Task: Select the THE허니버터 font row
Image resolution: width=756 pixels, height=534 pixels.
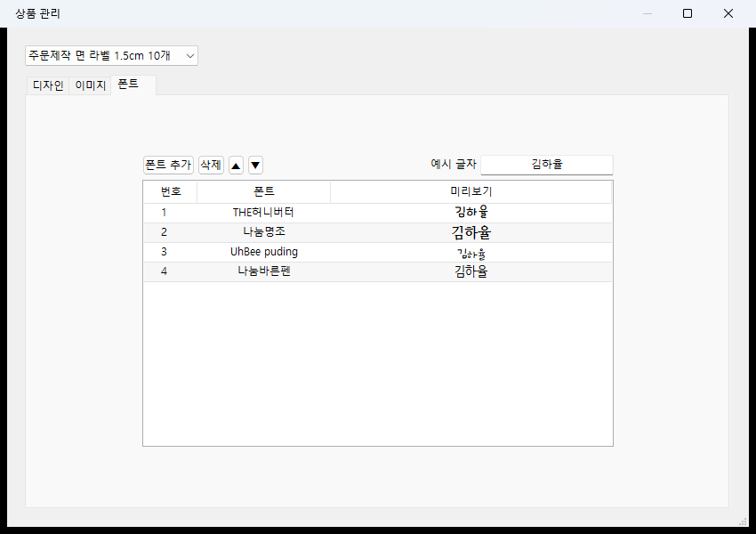Action: (378, 213)
